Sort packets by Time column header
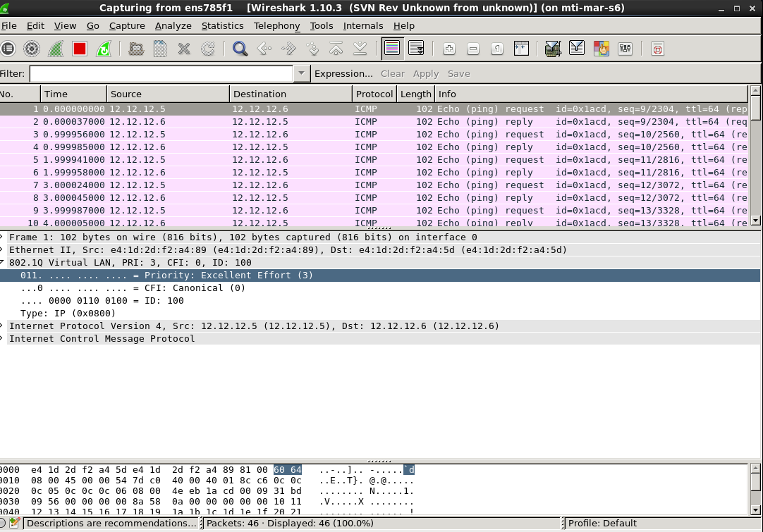This screenshot has height=532, width=763. click(73, 94)
